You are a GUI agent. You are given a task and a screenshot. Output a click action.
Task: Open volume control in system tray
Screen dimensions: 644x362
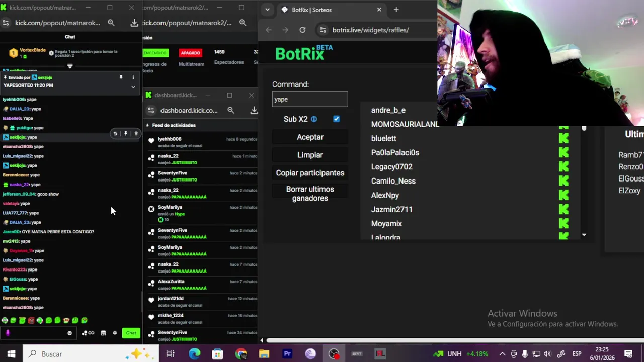coord(547,354)
